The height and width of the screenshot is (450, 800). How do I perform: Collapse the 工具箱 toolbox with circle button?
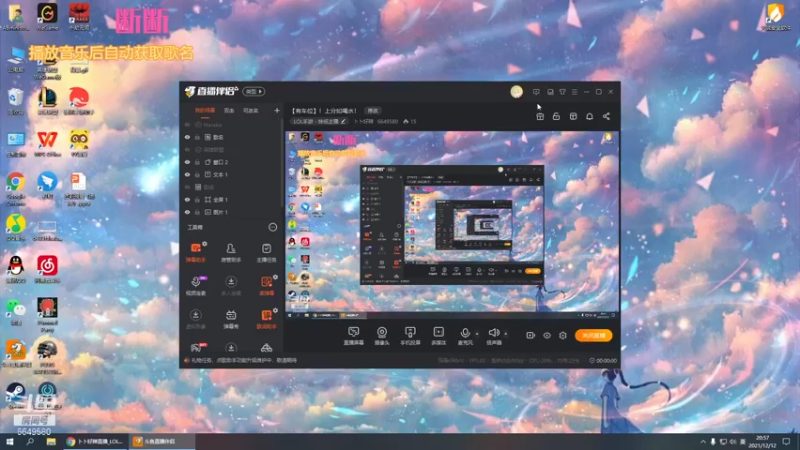[x=272, y=227]
